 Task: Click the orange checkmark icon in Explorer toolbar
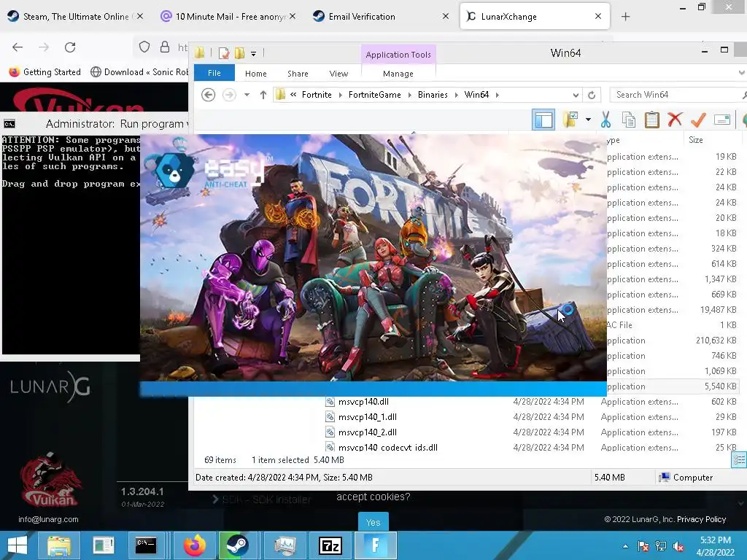pos(698,120)
